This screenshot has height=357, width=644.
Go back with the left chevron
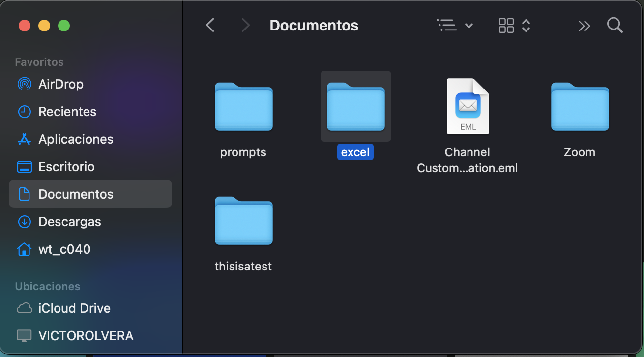[210, 25]
